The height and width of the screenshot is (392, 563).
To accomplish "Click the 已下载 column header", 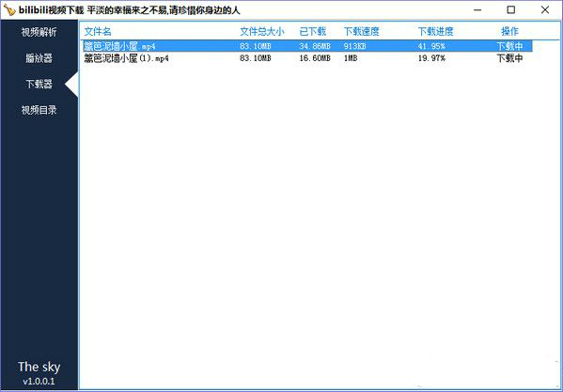I will [312, 32].
